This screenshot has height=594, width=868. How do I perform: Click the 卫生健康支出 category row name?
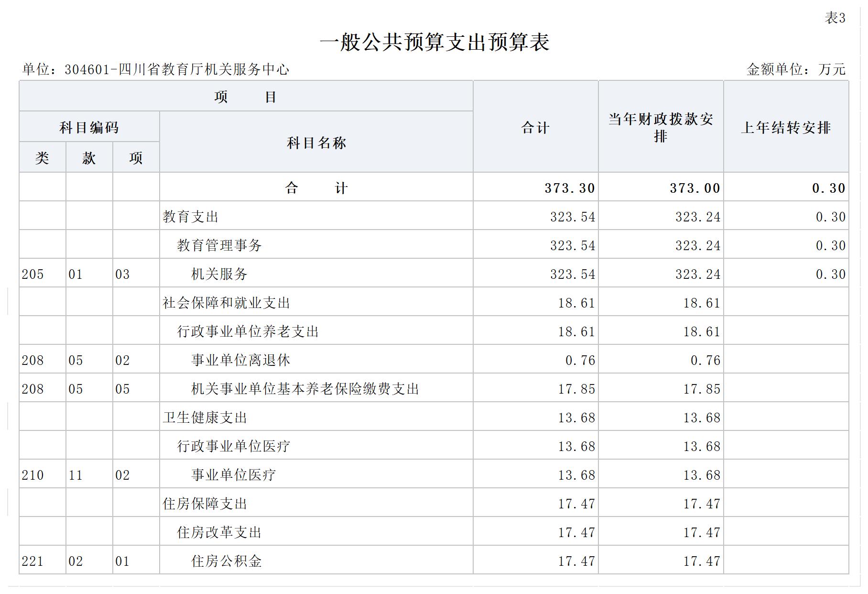coord(205,418)
